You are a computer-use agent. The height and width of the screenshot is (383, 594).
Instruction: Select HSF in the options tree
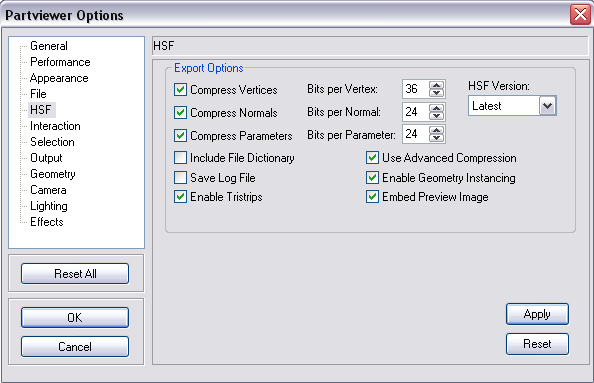click(x=41, y=110)
